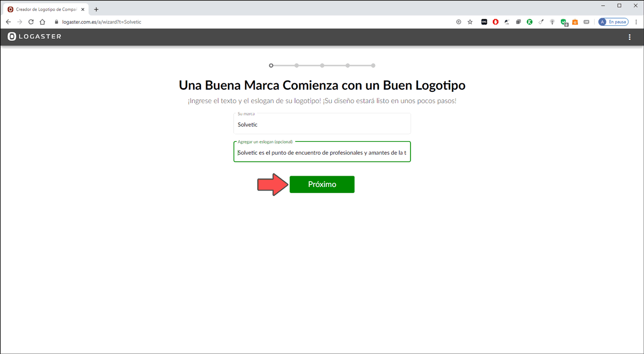Open the Logaster three-dot menu in the dark header

[630, 37]
